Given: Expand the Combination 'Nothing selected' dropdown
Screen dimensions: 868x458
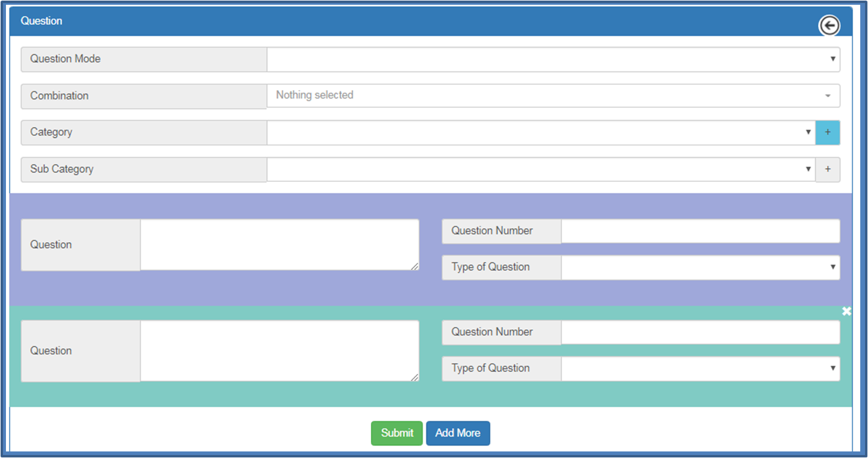Looking at the screenshot, I should pos(553,95).
